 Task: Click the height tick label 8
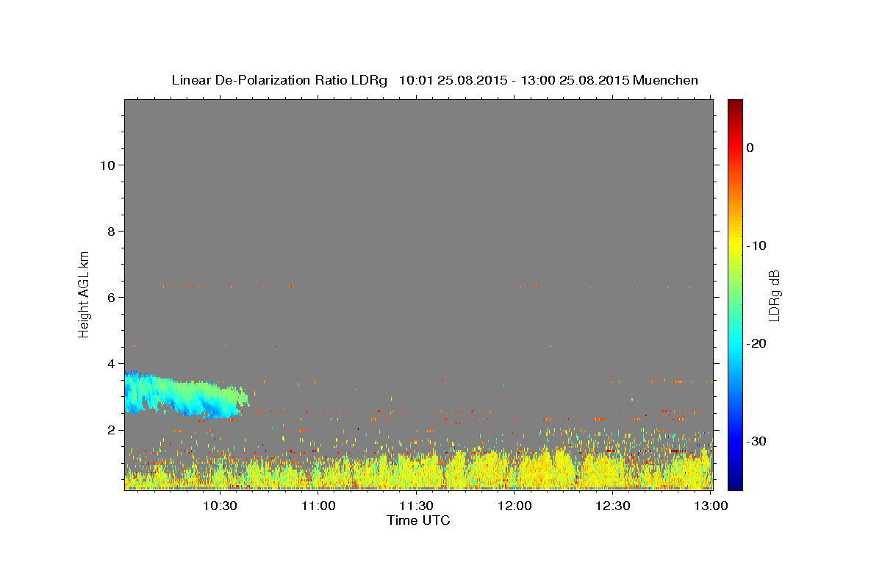tap(110, 232)
